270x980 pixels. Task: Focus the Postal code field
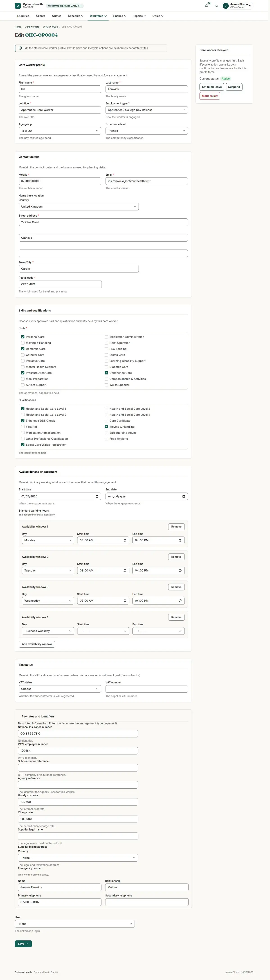[x=60, y=284]
